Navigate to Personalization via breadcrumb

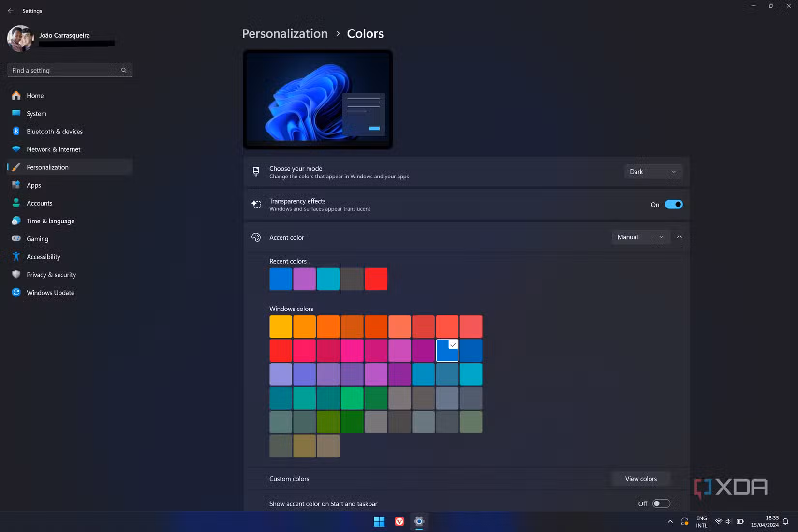(x=284, y=33)
